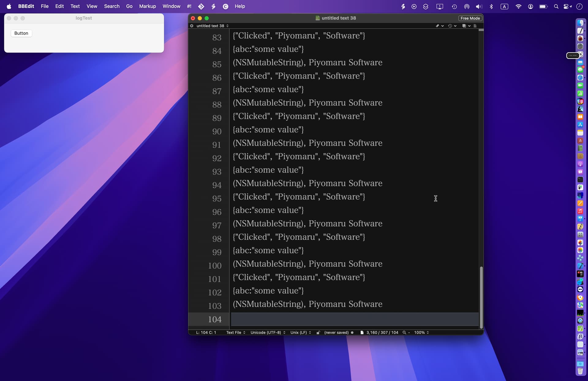Open the Markup menu

pyautogui.click(x=147, y=6)
